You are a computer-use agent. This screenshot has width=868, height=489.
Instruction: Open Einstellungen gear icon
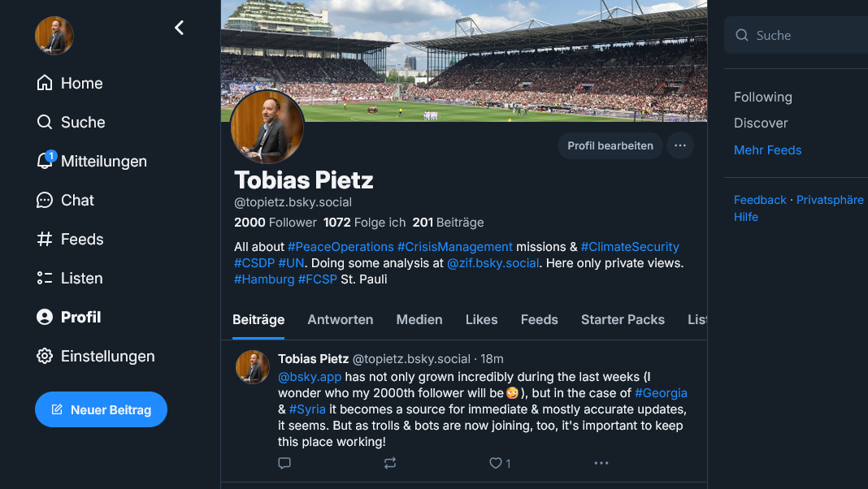[45, 356]
